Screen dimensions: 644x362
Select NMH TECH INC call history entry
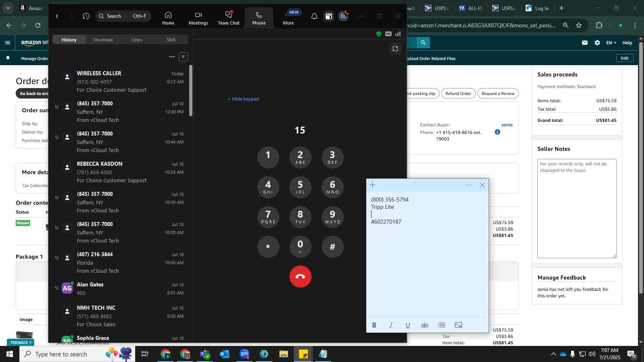[x=121, y=316]
